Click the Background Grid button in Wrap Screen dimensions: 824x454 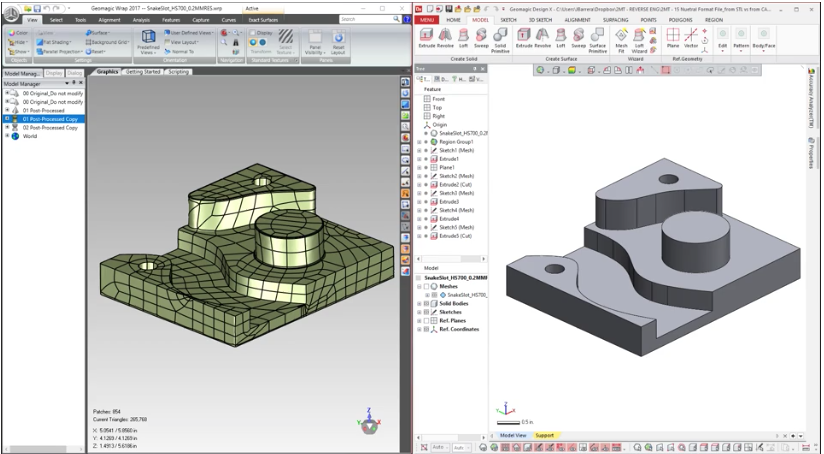coord(107,42)
